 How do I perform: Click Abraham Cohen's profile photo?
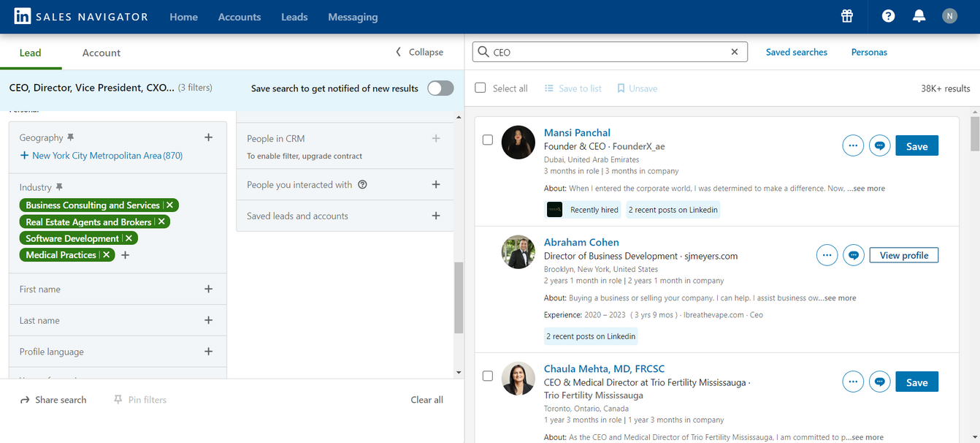pyautogui.click(x=518, y=252)
